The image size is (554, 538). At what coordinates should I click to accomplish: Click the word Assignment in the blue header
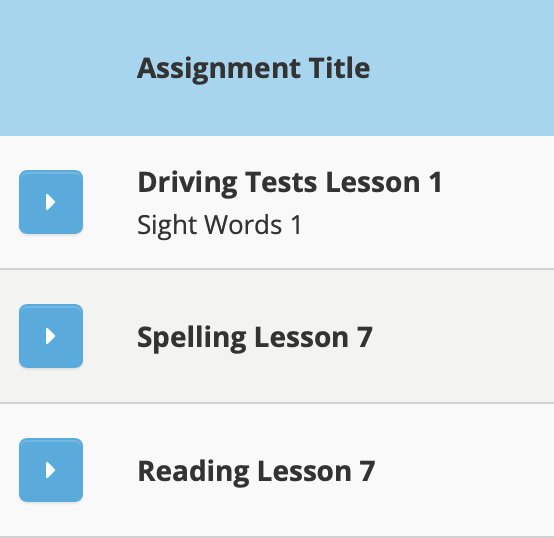tap(219, 69)
